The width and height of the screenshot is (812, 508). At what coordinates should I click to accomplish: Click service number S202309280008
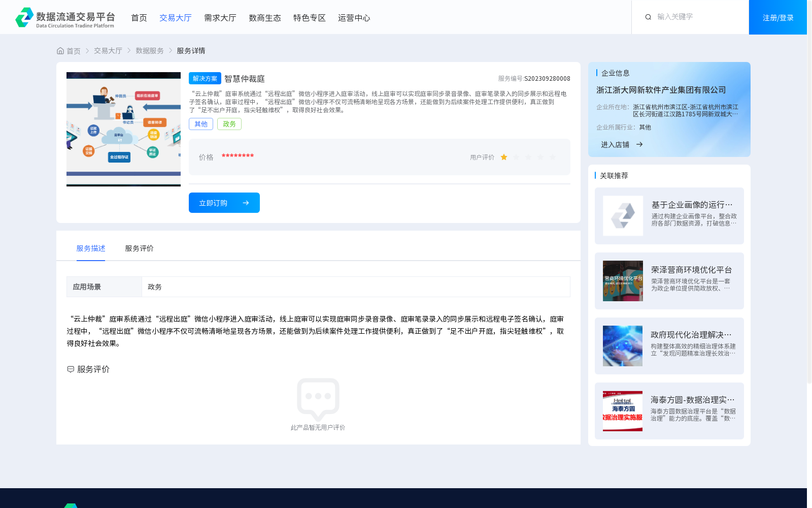point(547,79)
